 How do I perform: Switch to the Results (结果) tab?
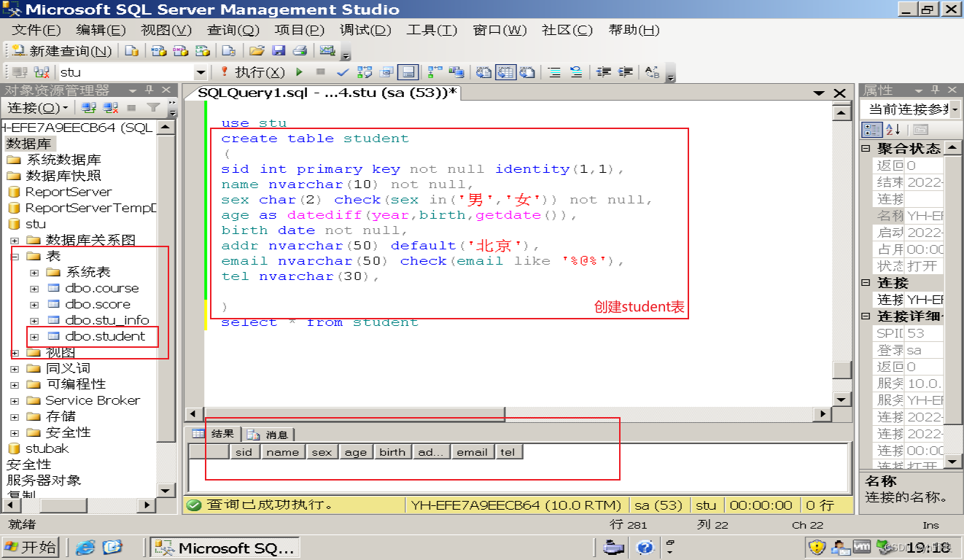coord(214,434)
